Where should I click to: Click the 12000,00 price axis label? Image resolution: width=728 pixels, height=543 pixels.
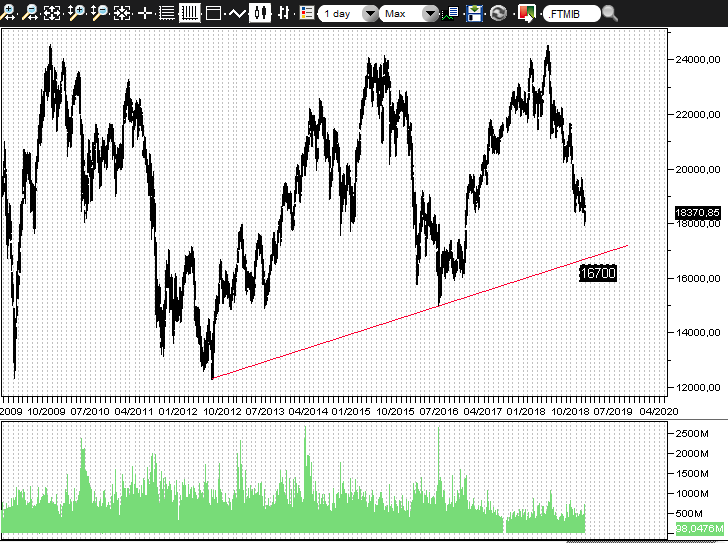pyautogui.click(x=698, y=387)
